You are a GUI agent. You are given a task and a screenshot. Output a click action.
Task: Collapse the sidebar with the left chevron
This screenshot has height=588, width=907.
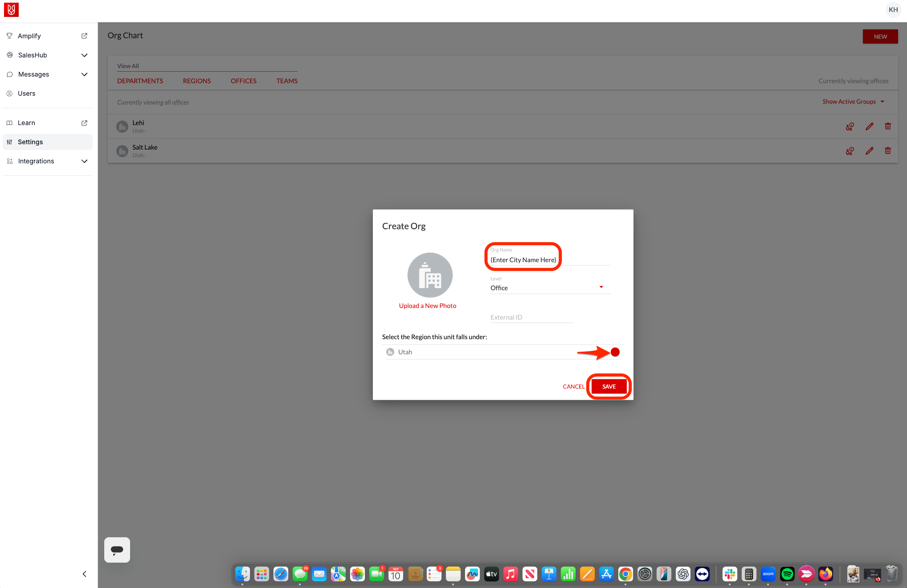click(84, 574)
